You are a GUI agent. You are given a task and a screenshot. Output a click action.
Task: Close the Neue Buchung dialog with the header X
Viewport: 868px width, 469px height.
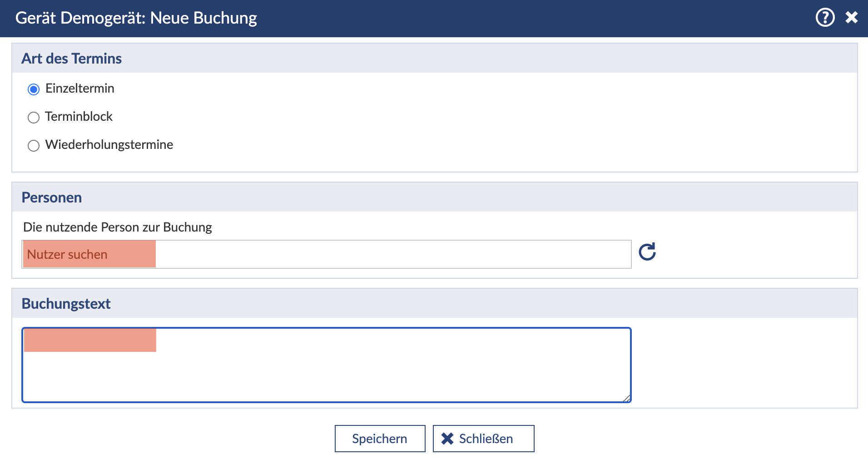[851, 18]
